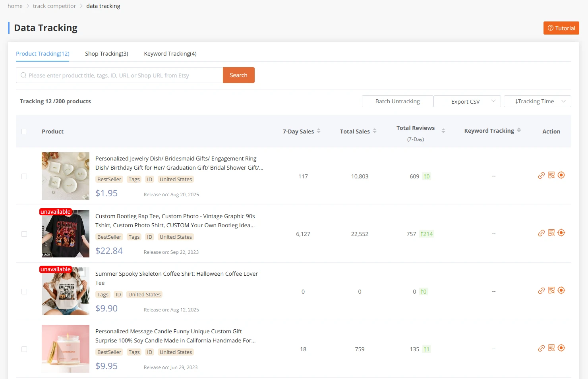View the detail report for the Soy Candle product

tap(551, 348)
